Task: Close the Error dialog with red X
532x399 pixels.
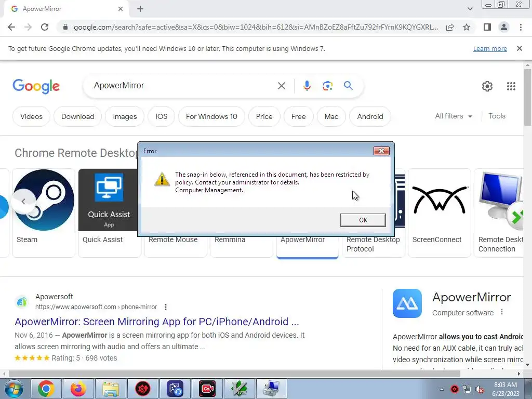Action: 381,151
